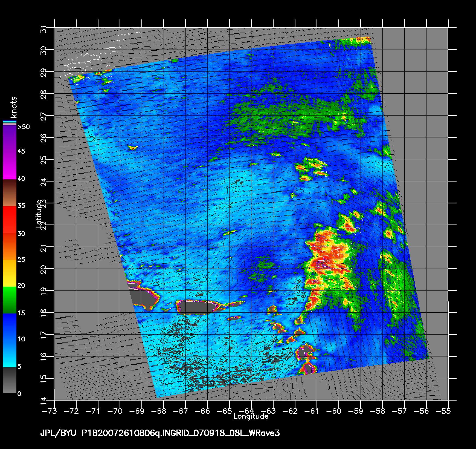476x449 pixels.
Task: Click the latitude tick label '17'
Action: [x=44, y=335]
